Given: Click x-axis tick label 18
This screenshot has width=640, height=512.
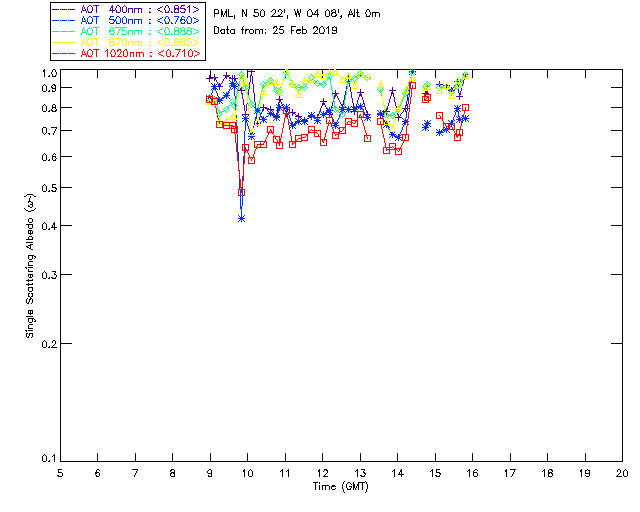Looking at the screenshot, I should tap(548, 473).
